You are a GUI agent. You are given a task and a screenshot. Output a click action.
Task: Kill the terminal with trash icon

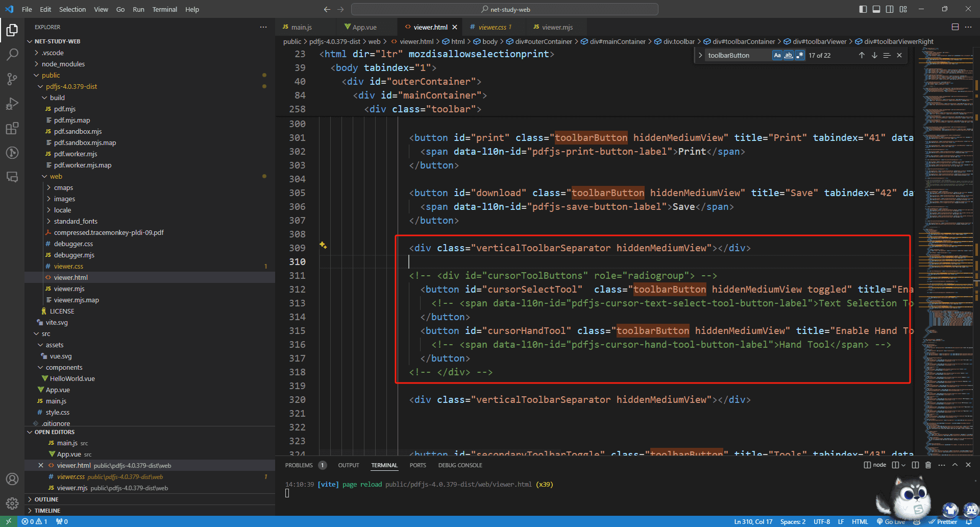(x=928, y=465)
